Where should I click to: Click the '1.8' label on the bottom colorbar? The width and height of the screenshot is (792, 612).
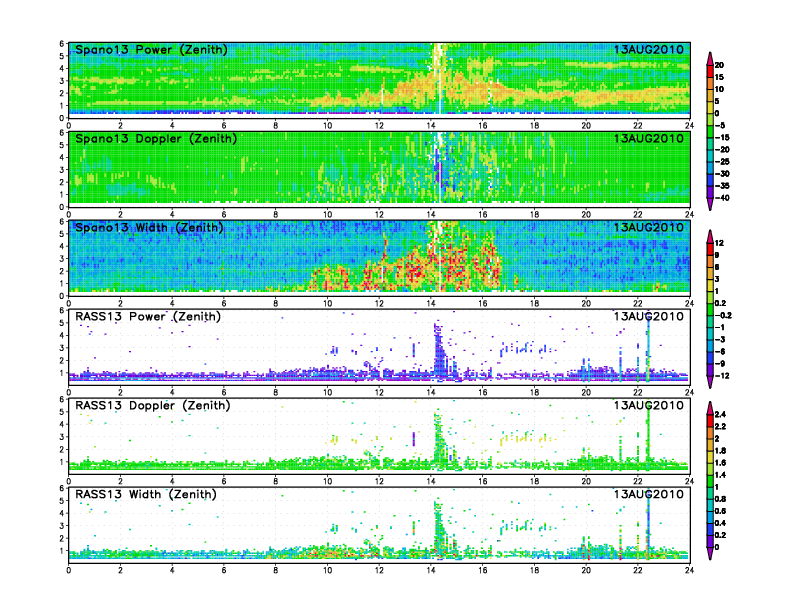(720, 451)
